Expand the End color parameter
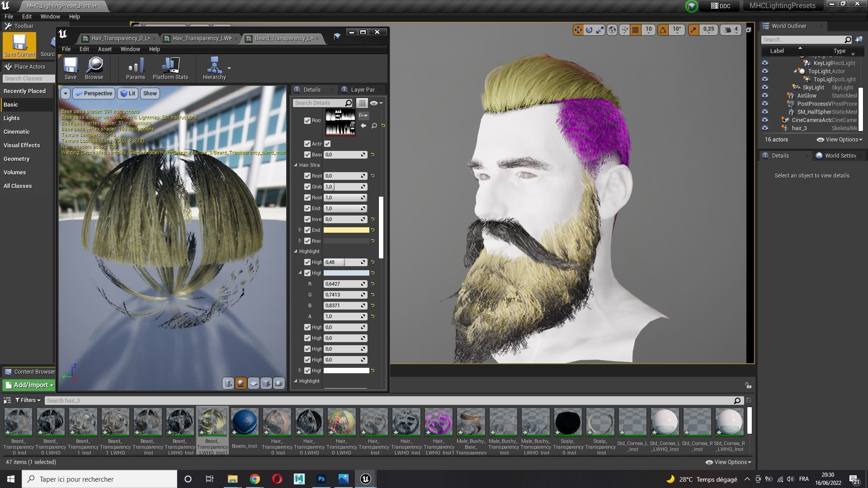 300,230
